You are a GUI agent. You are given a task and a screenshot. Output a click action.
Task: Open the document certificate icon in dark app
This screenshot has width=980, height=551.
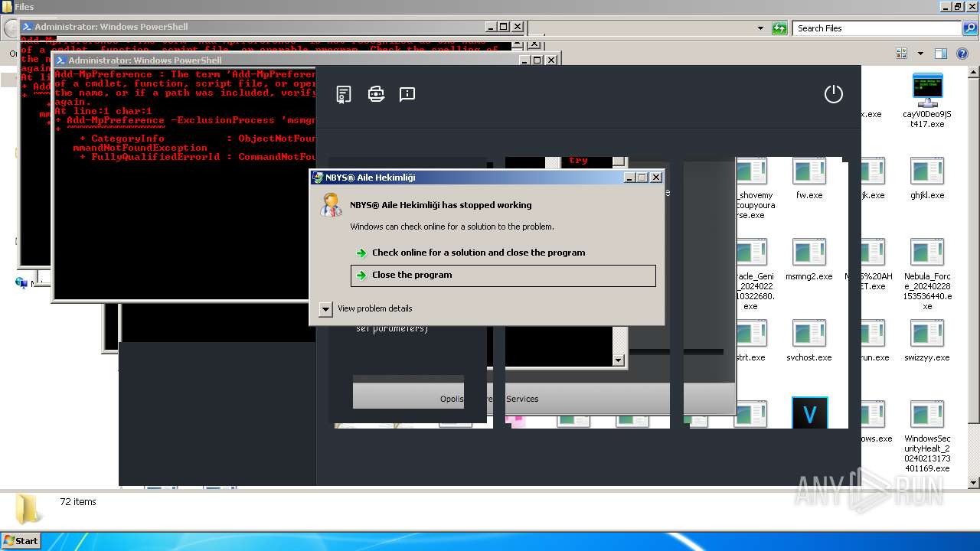coord(344,94)
